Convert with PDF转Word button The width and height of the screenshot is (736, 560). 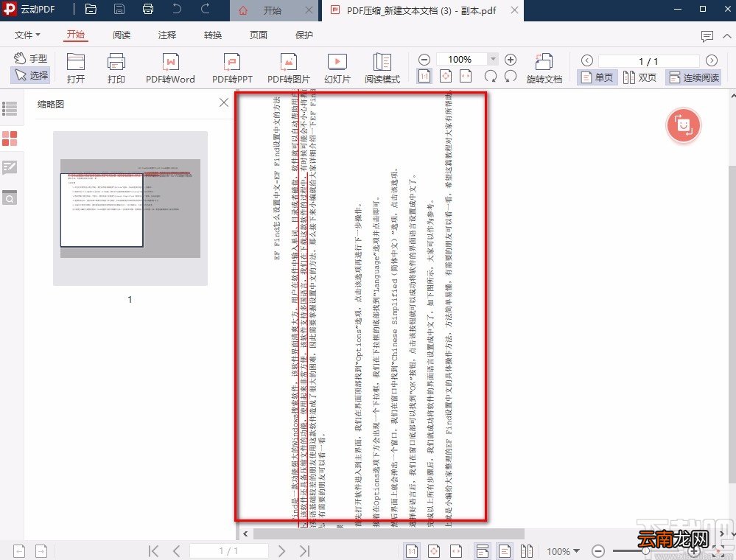[170, 68]
